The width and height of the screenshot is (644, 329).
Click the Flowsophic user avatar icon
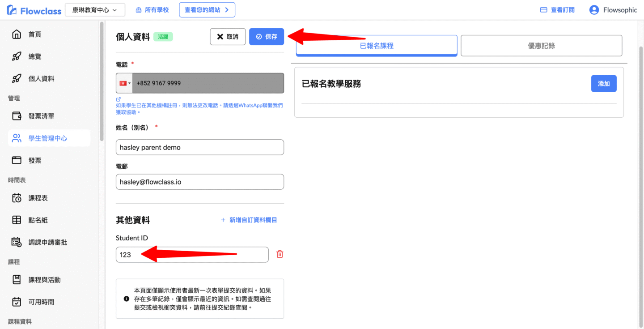(x=594, y=10)
